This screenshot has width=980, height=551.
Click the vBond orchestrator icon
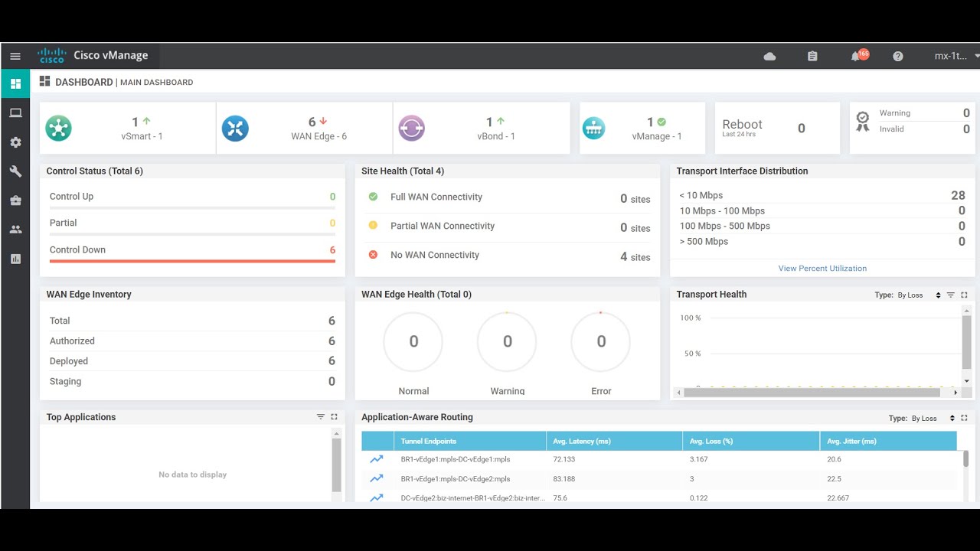(x=411, y=128)
